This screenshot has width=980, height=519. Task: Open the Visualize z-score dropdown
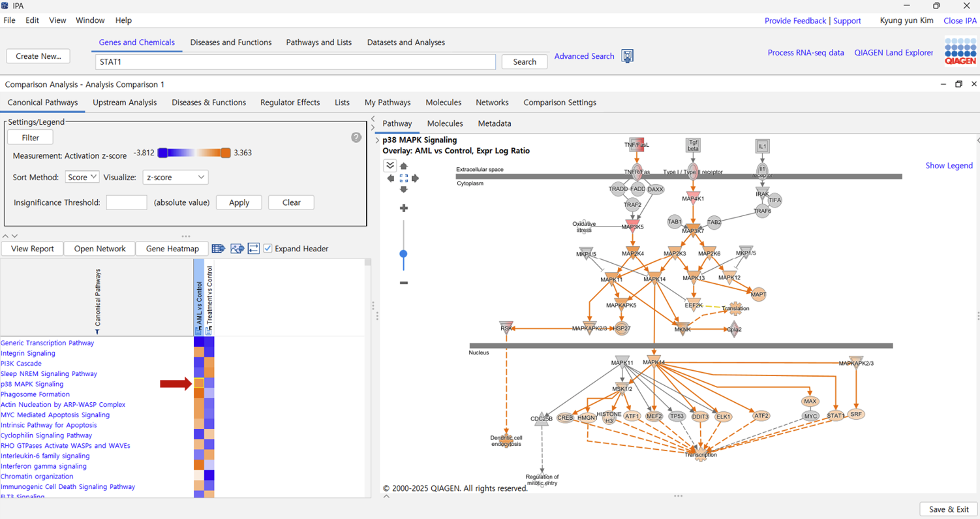pos(175,177)
